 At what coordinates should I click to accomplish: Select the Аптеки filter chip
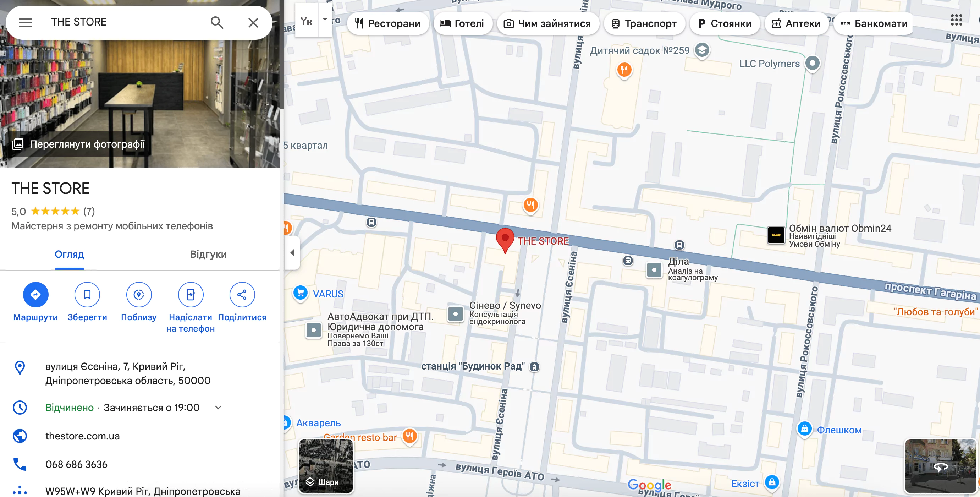coord(796,23)
